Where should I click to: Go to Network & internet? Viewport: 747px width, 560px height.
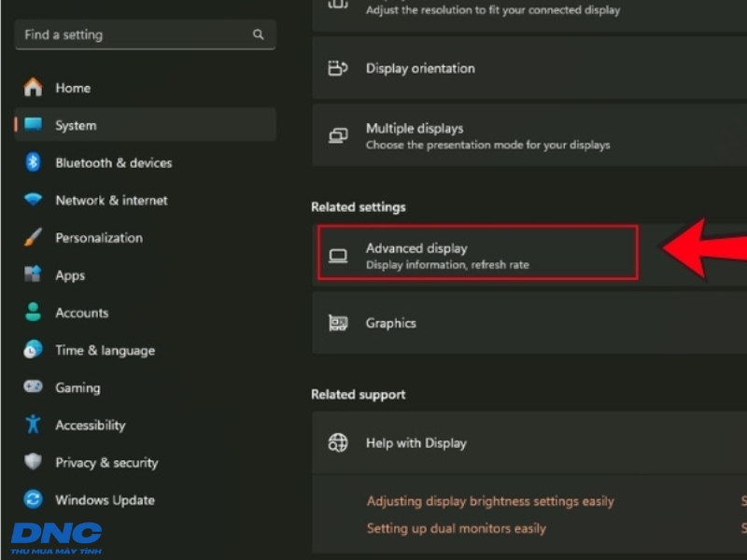(146, 200)
